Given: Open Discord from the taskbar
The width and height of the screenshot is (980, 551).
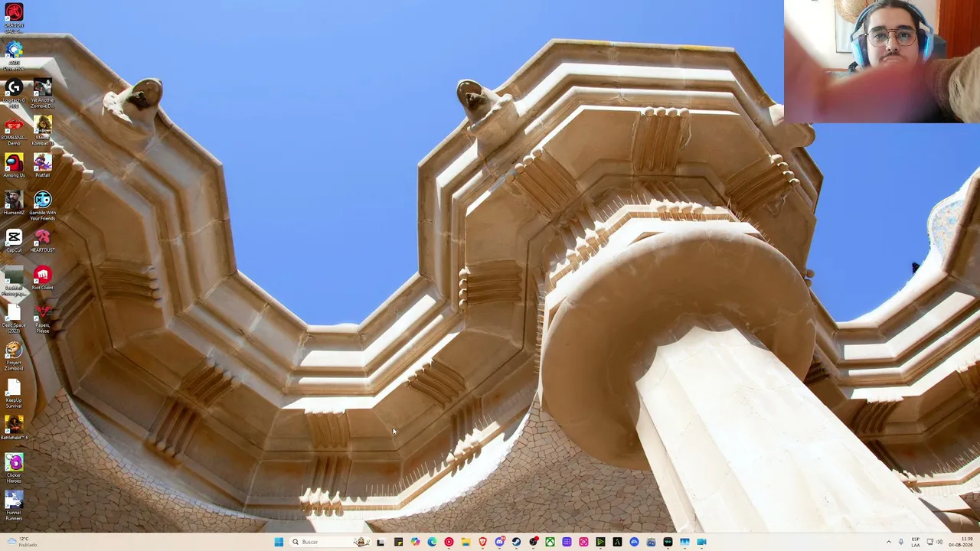Looking at the screenshot, I should click(499, 542).
